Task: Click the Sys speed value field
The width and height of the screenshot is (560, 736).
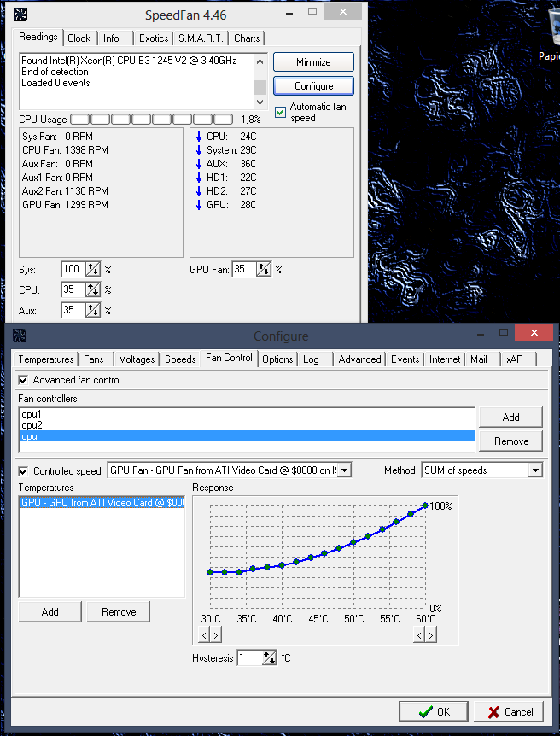Action: (x=73, y=270)
